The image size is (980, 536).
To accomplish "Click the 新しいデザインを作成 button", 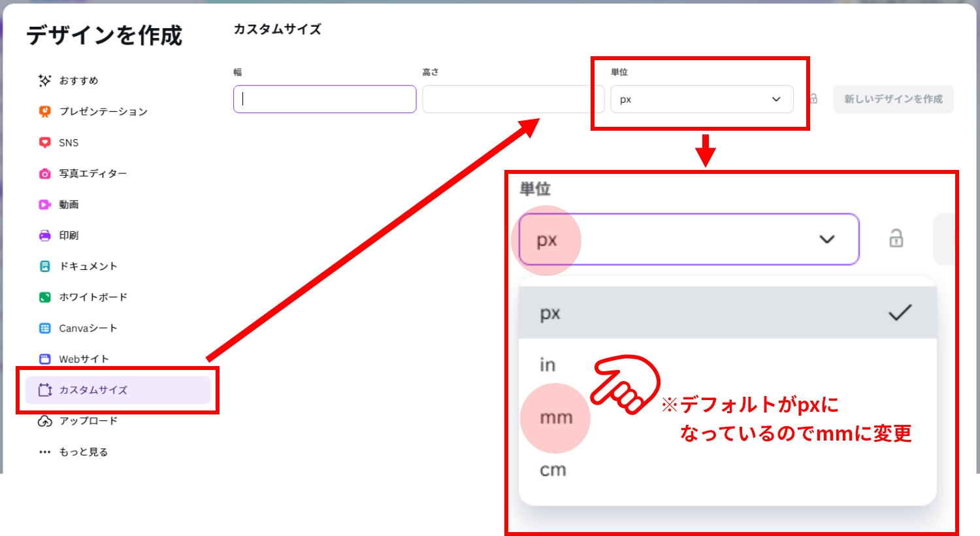I will pos(893,99).
